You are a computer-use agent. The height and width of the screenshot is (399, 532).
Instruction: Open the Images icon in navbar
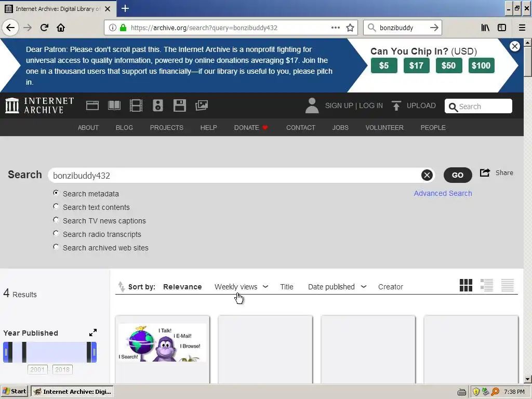pyautogui.click(x=202, y=105)
